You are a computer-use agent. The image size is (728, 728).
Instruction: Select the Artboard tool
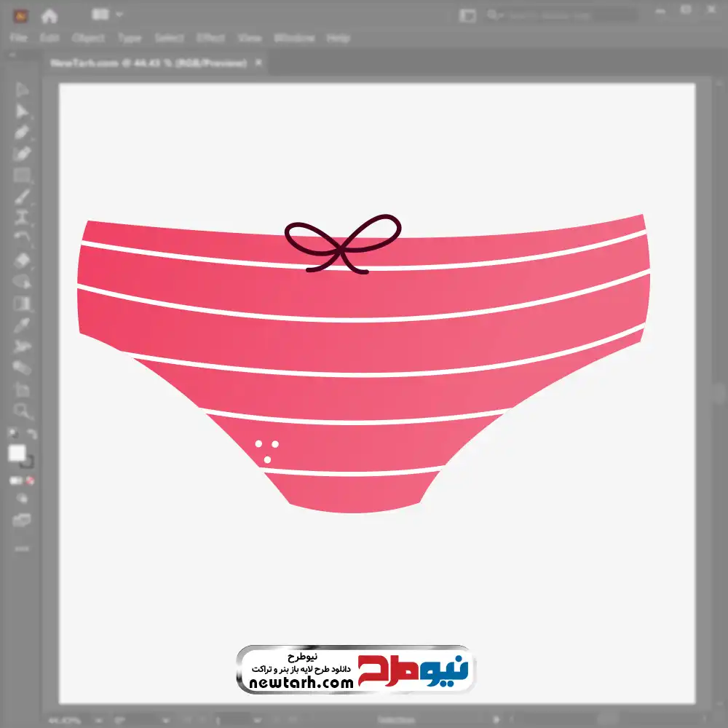pos(22,390)
